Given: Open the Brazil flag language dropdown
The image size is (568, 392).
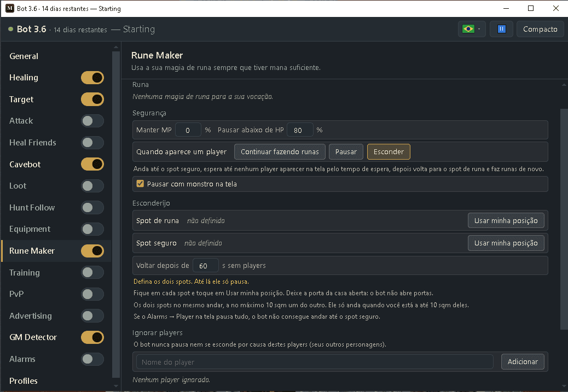Looking at the screenshot, I should coord(472,29).
